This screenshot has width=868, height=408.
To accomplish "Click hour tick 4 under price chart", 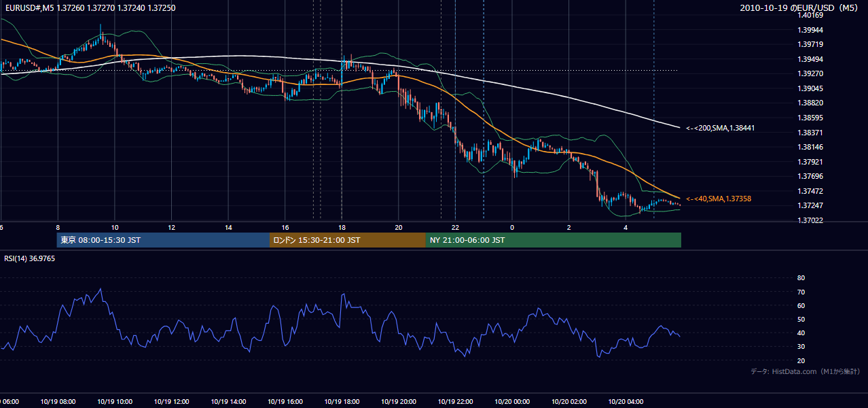I will tap(626, 227).
